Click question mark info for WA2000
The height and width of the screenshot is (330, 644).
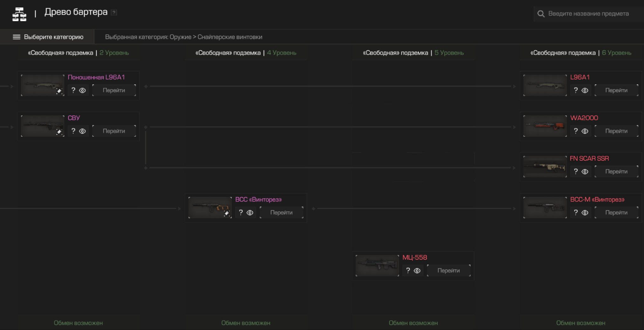click(576, 131)
